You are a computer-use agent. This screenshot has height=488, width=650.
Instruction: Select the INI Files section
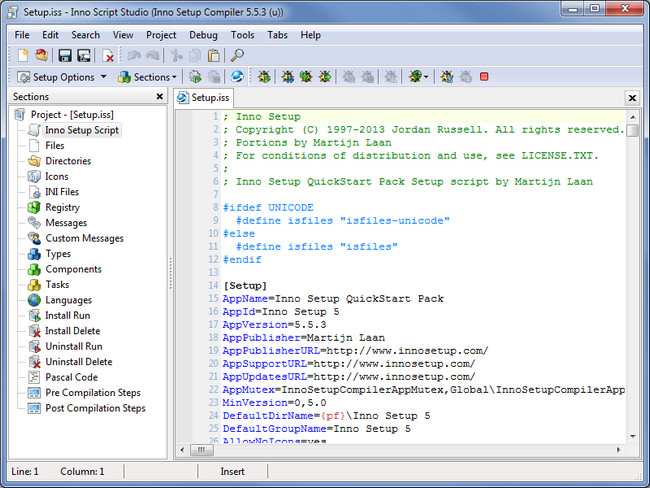tap(62, 192)
